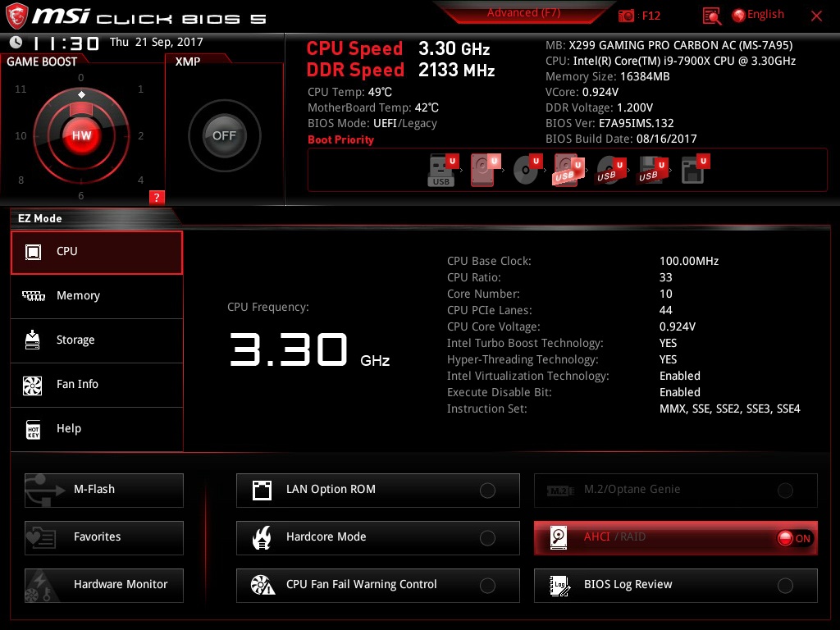The width and height of the screenshot is (840, 630).
Task: Click the Help hot key icon
Action: [x=33, y=429]
